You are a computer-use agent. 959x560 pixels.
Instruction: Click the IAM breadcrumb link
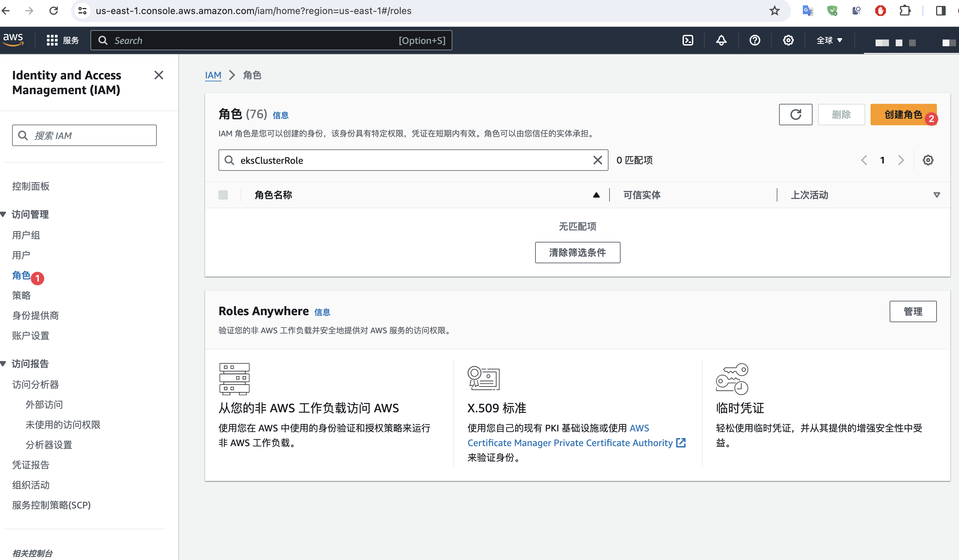[213, 75]
